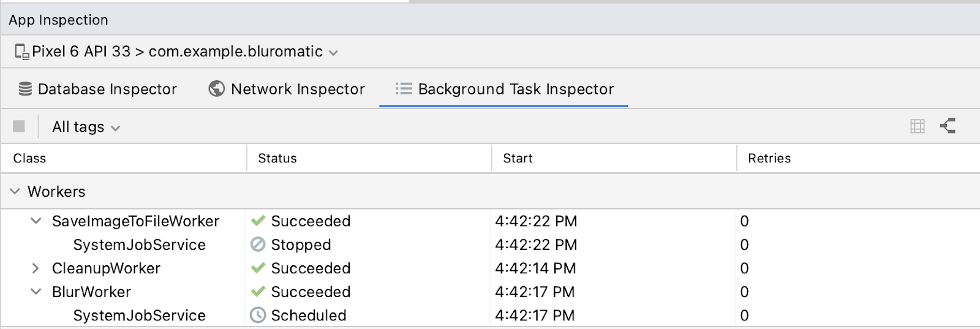Open the device process selector dropdown
Image resolution: width=980 pixels, height=329 pixels.
point(333,53)
